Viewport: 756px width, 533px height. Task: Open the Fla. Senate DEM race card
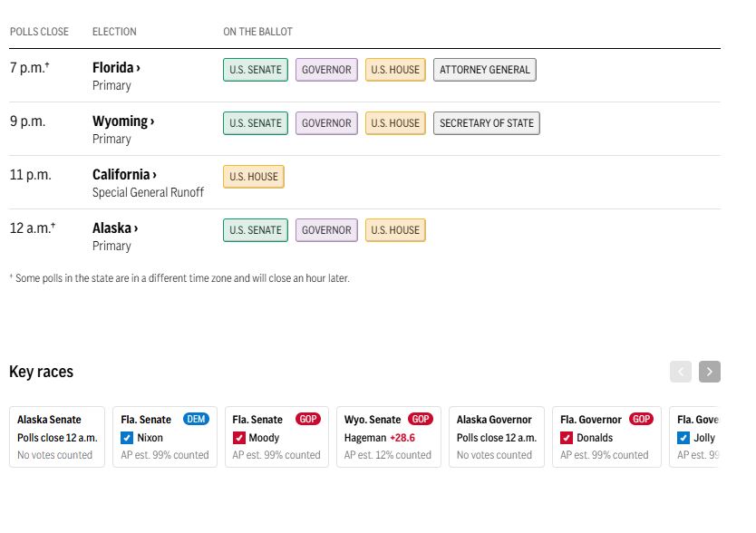(x=165, y=437)
